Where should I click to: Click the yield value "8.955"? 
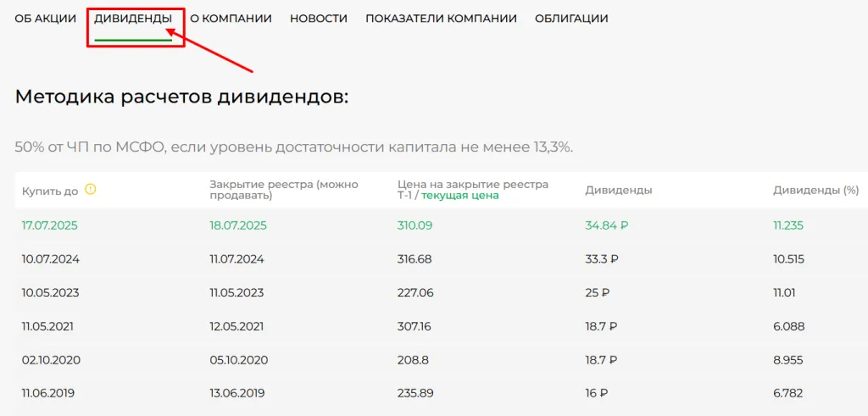[x=789, y=361]
